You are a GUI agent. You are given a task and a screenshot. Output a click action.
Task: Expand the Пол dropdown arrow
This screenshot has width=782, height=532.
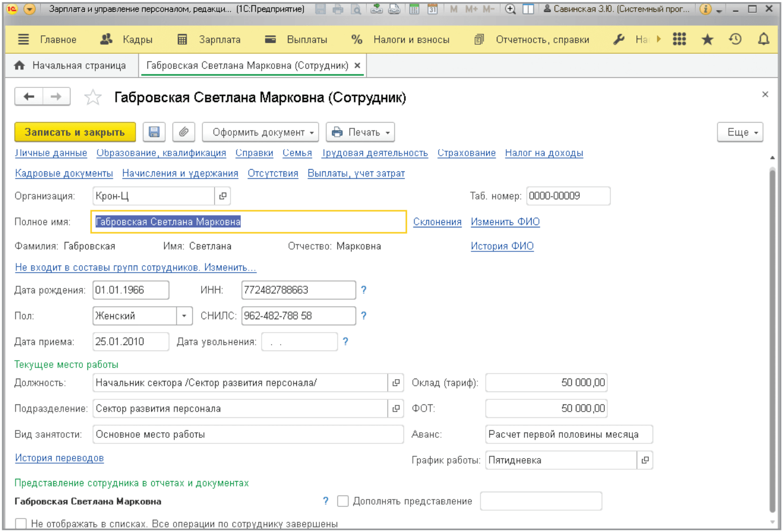coord(184,316)
